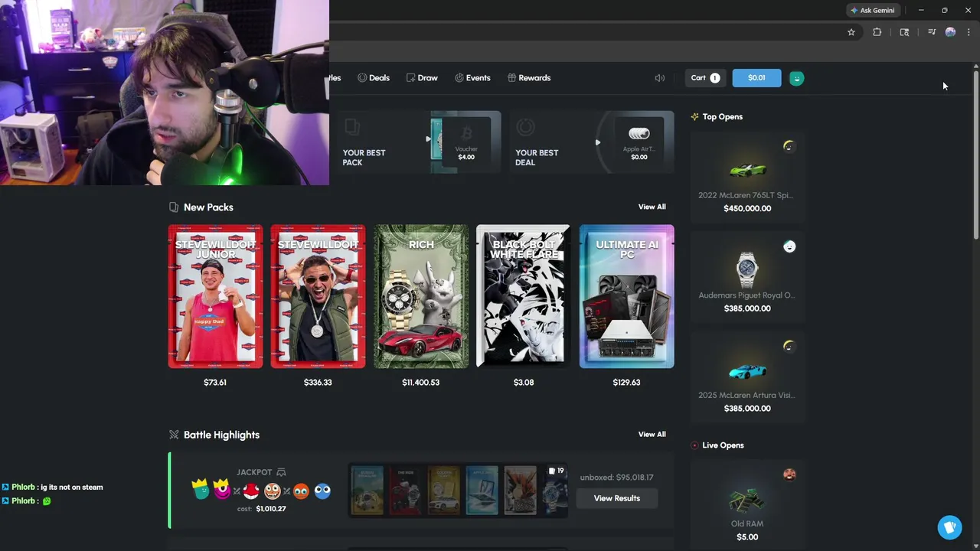The image size is (980, 551).
Task: Click the New Packs section icon
Action: click(174, 207)
